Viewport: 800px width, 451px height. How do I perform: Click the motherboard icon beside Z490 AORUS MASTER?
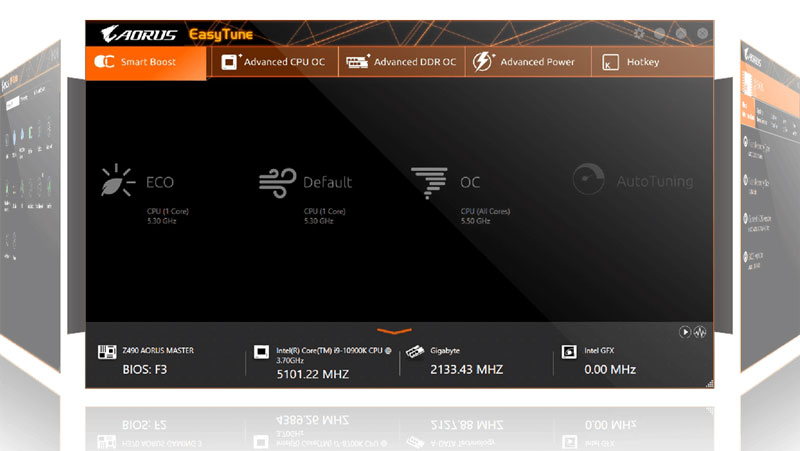pyautogui.click(x=107, y=352)
